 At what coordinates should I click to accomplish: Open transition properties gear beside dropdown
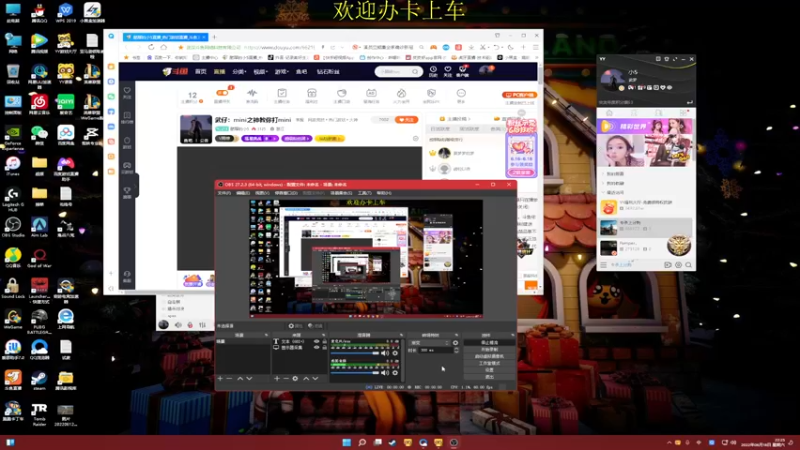(456, 343)
